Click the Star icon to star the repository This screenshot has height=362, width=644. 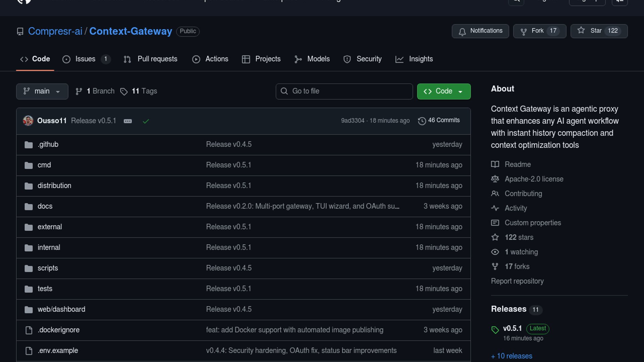(x=581, y=31)
